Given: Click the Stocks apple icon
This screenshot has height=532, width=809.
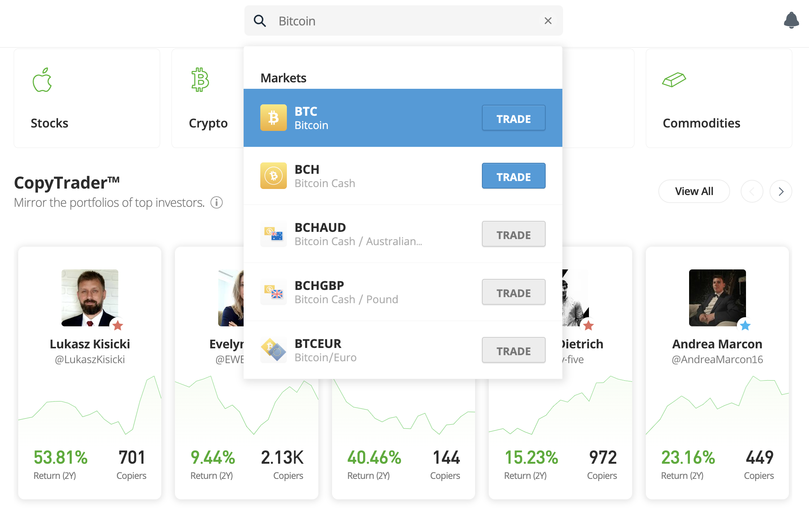Looking at the screenshot, I should (x=42, y=80).
